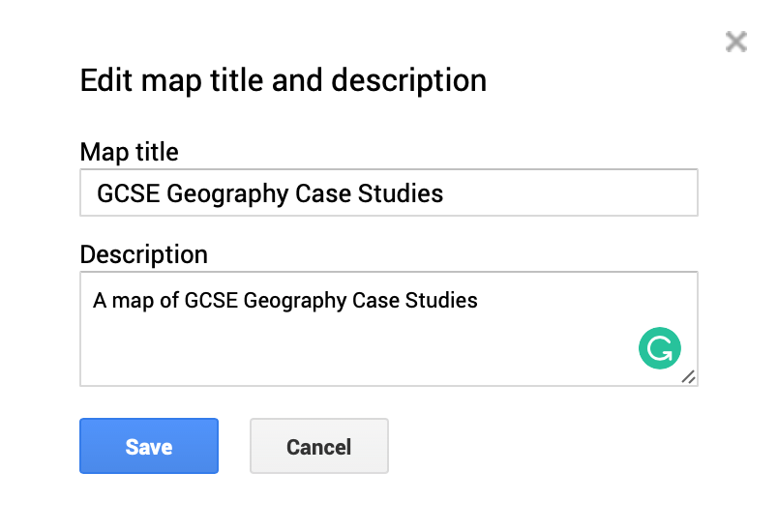The image size is (778, 532).
Task: Click the Description box resize handle
Action: (688, 377)
